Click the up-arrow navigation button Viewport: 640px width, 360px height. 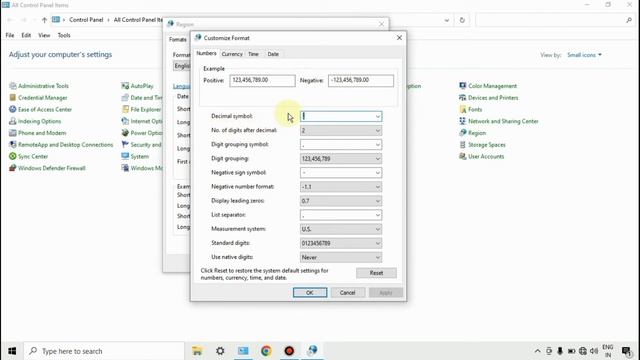click(44, 20)
